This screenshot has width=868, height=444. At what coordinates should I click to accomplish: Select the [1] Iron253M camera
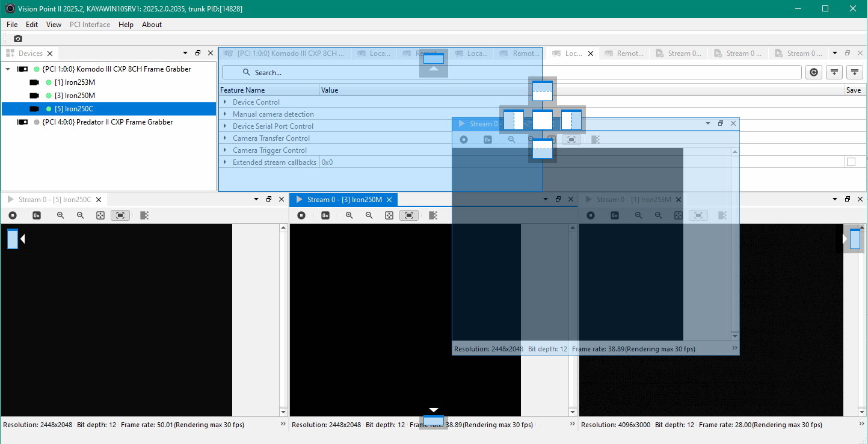click(75, 82)
